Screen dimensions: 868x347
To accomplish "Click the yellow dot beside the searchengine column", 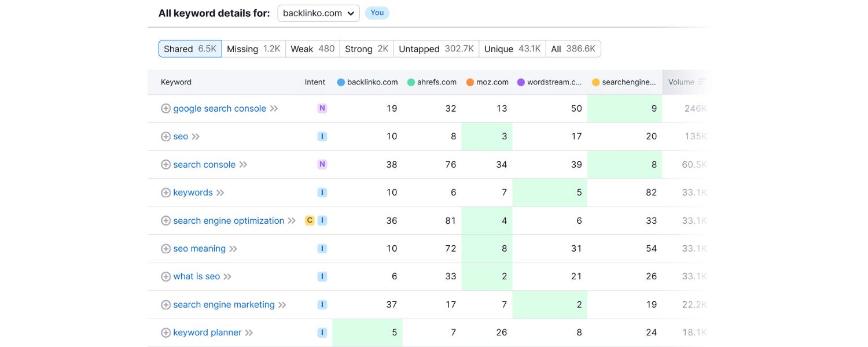I will tap(595, 82).
